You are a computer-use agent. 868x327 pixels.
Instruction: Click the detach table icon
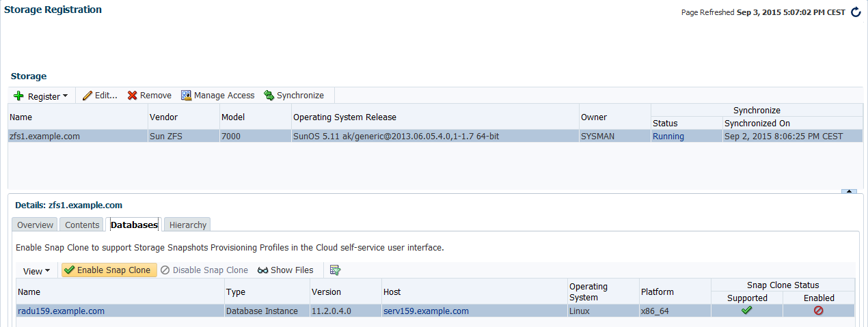click(335, 270)
